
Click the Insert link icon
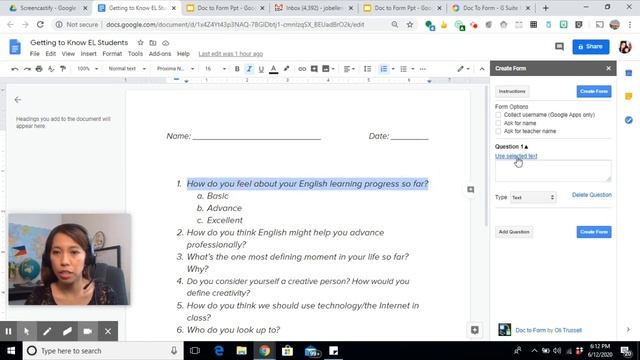pos(302,69)
